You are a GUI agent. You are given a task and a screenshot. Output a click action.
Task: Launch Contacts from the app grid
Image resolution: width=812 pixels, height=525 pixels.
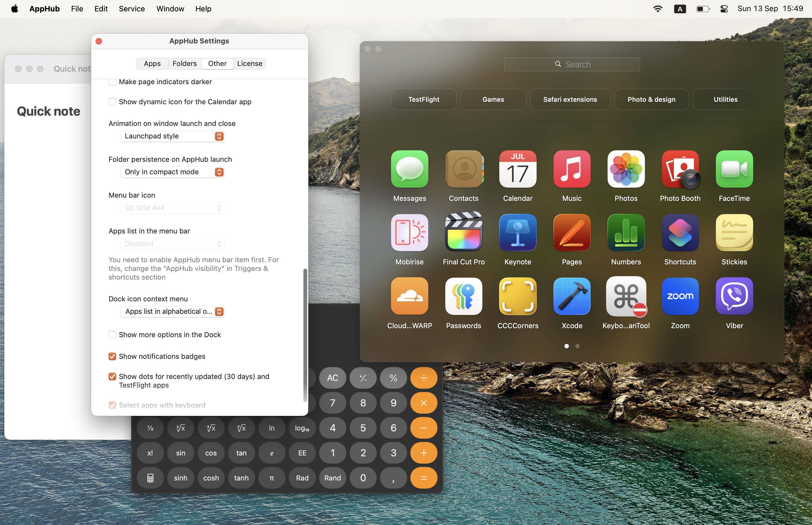click(464, 169)
